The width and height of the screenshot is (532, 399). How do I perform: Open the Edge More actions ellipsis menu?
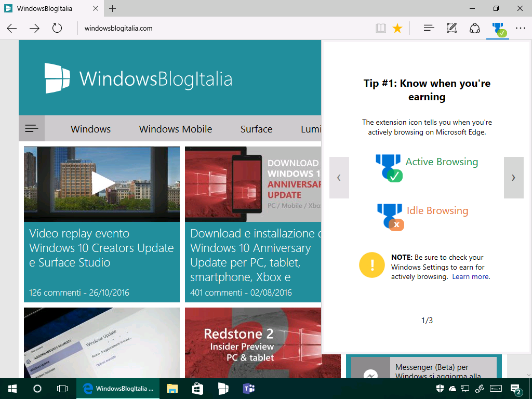click(521, 28)
